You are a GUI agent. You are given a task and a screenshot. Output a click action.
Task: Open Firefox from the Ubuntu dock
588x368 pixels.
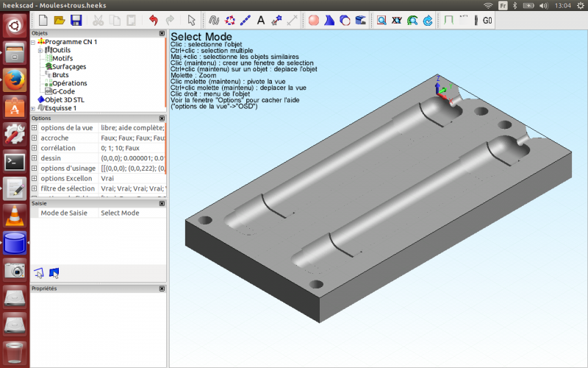click(15, 80)
